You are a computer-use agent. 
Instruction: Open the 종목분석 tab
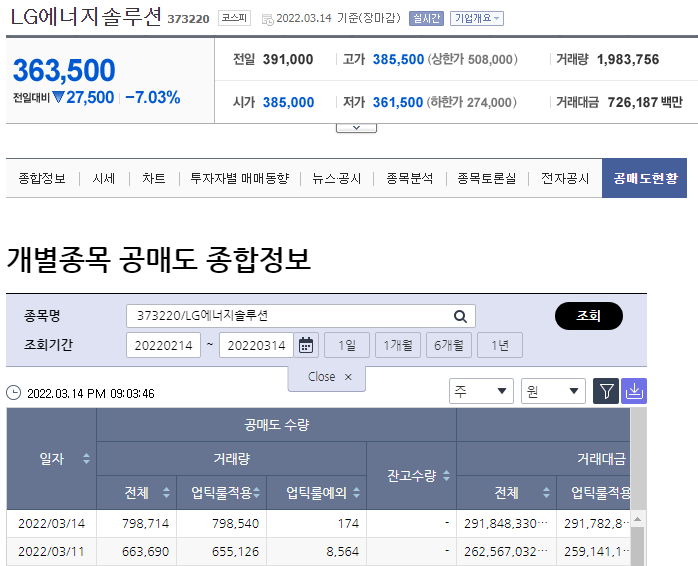[410, 179]
